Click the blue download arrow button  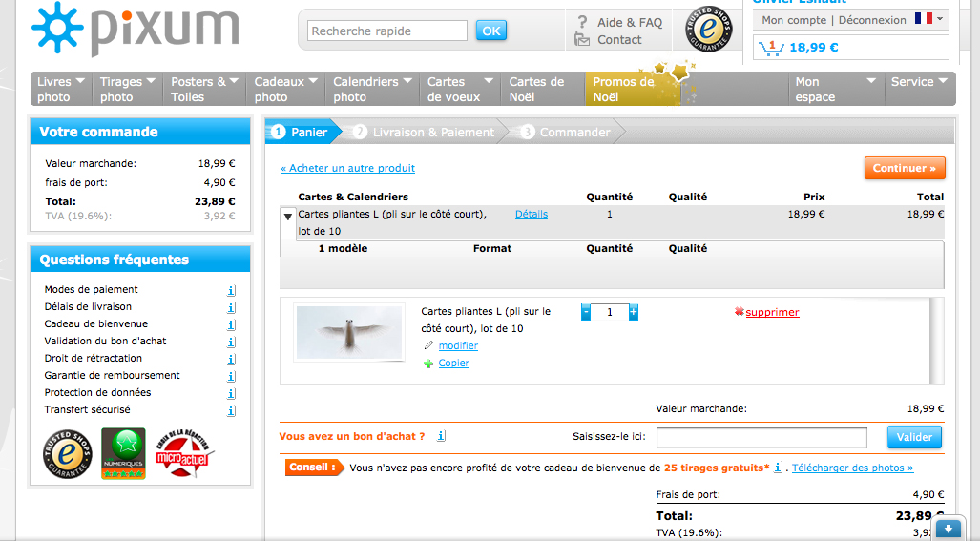949,528
